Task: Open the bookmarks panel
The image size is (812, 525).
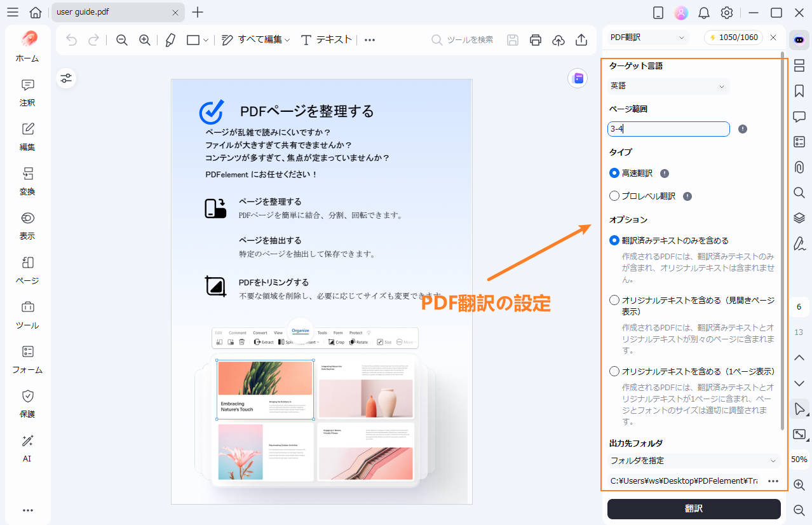Action: tap(799, 91)
